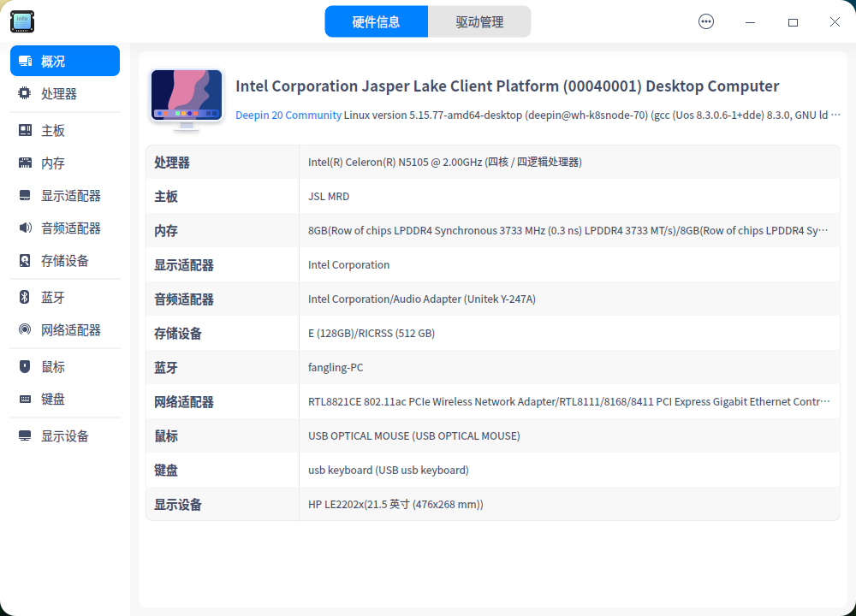Click the 内存 label in the table
This screenshot has height=616, width=856.
(166, 231)
